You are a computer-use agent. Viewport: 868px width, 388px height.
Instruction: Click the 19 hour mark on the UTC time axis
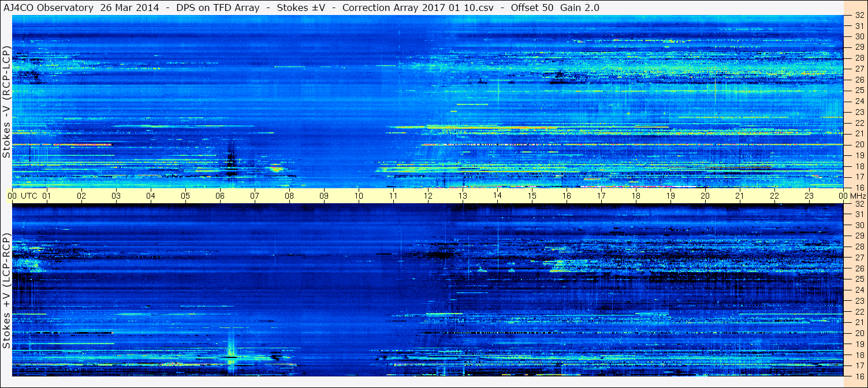[670, 196]
